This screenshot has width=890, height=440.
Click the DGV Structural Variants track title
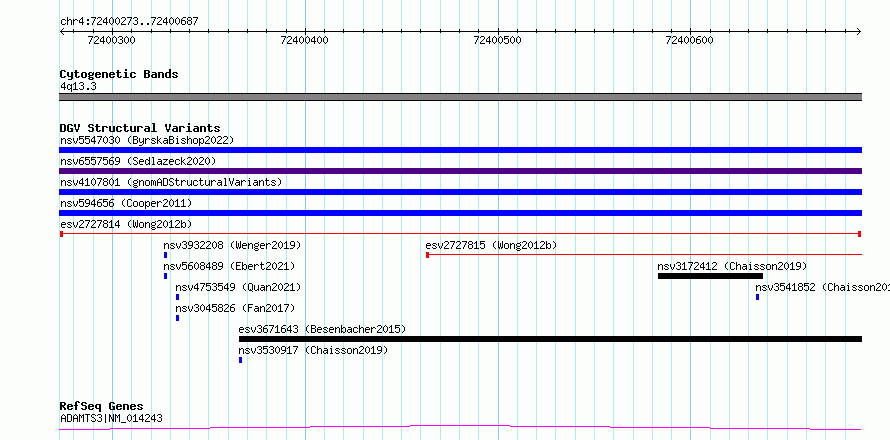(x=140, y=128)
